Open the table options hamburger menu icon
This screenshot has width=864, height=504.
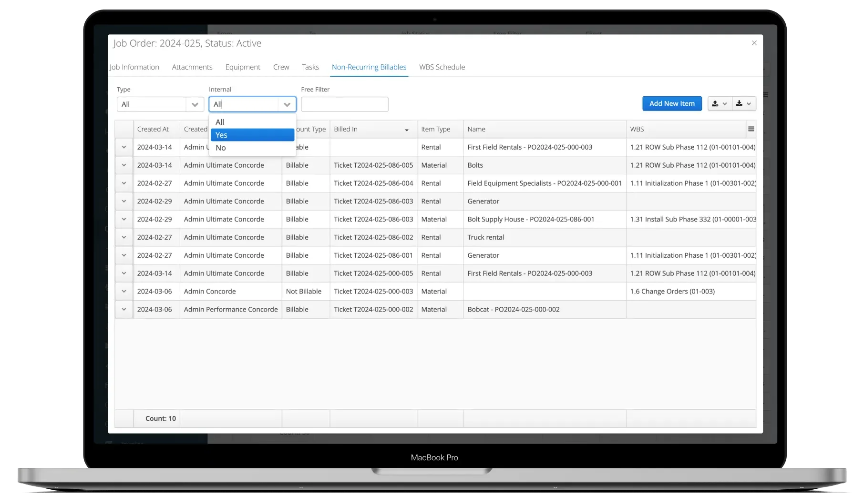[x=751, y=129]
